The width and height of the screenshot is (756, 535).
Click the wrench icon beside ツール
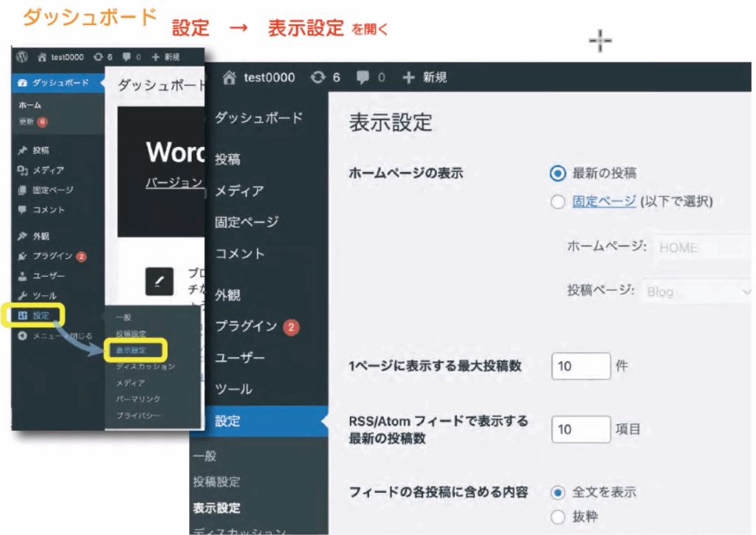(x=22, y=296)
